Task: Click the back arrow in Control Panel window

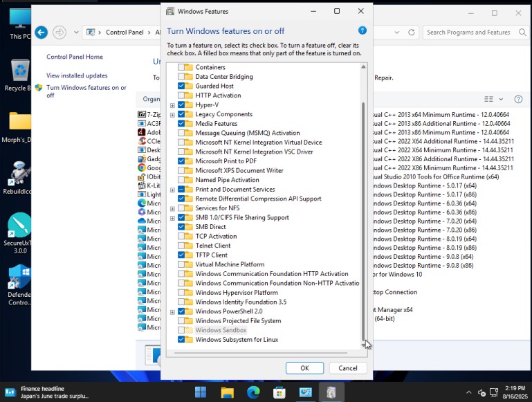Action: click(x=41, y=33)
